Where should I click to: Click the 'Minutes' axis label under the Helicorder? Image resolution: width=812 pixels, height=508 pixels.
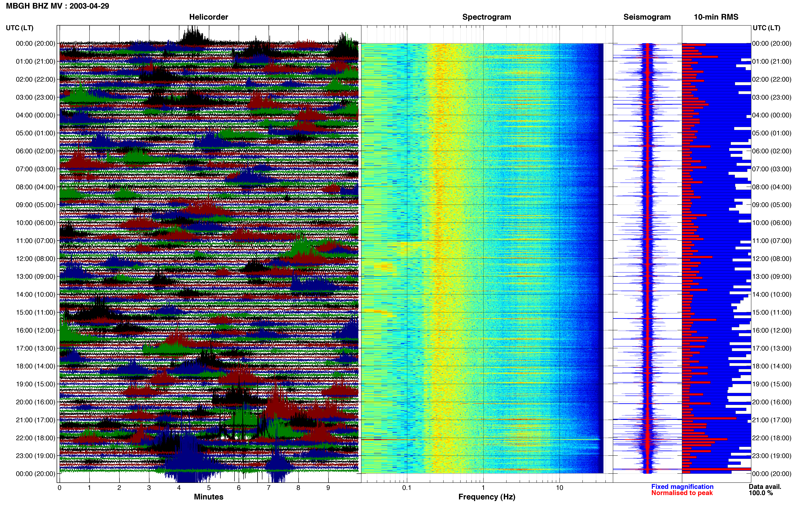pos(209,497)
